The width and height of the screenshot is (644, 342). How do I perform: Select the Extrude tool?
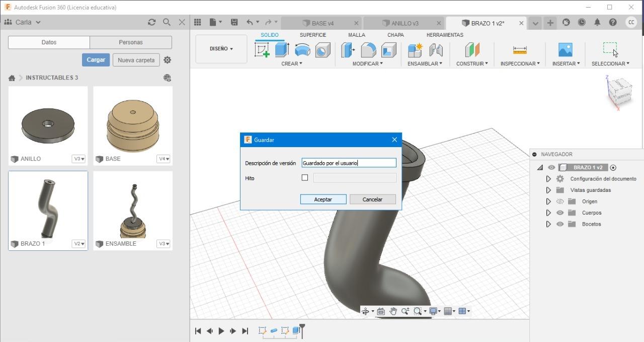pyautogui.click(x=282, y=50)
